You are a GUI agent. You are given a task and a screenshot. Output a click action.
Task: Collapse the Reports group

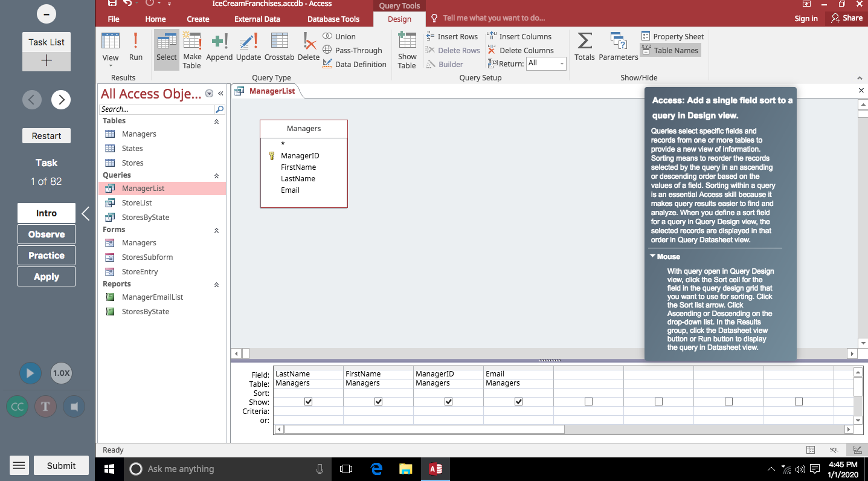tap(217, 285)
